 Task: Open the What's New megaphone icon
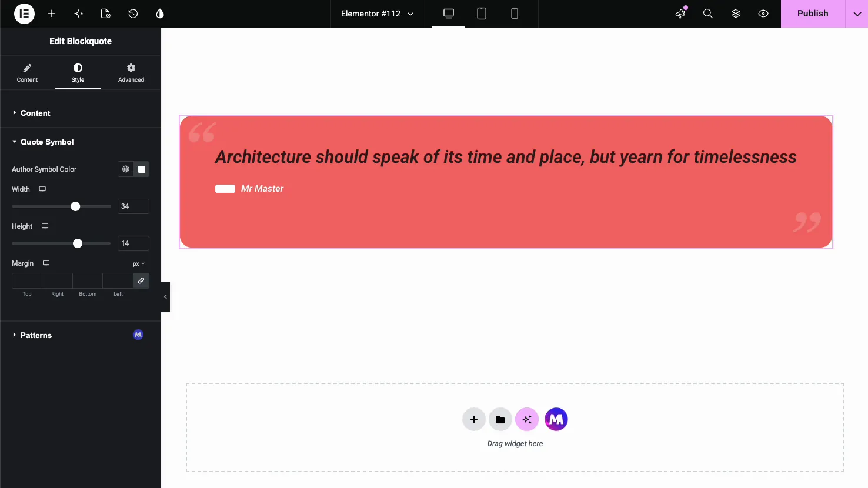[x=680, y=14]
